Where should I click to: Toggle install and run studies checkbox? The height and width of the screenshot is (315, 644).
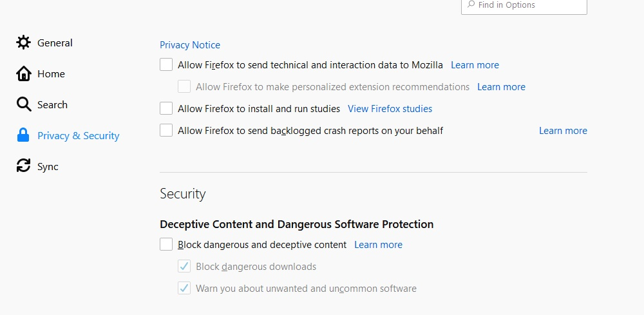(x=166, y=108)
